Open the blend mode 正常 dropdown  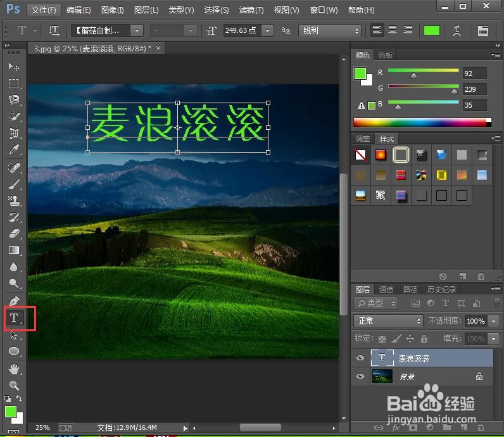(x=388, y=320)
